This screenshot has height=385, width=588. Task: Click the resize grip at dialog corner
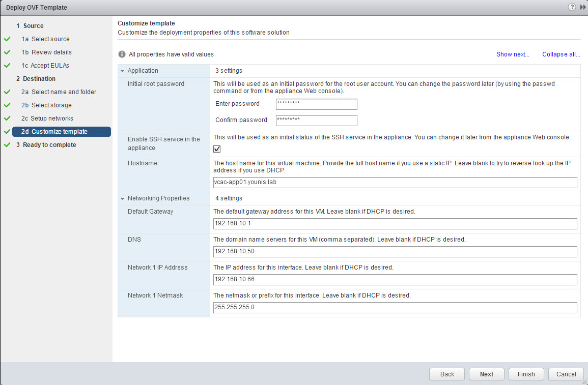(x=583, y=380)
